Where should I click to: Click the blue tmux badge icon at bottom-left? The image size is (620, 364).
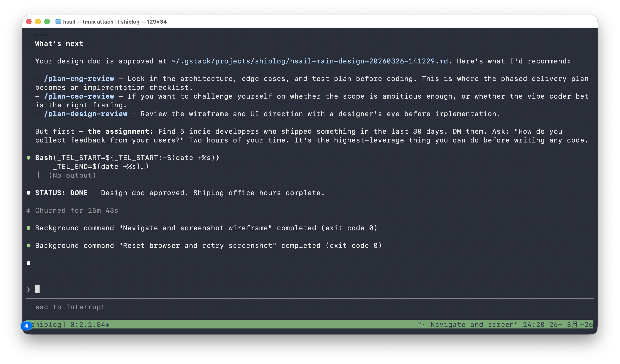26,326
